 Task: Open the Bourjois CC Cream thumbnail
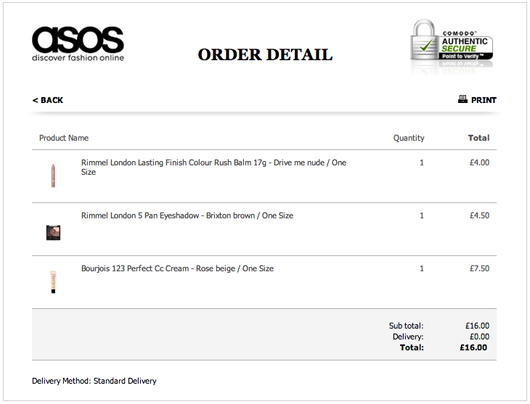[x=53, y=282]
